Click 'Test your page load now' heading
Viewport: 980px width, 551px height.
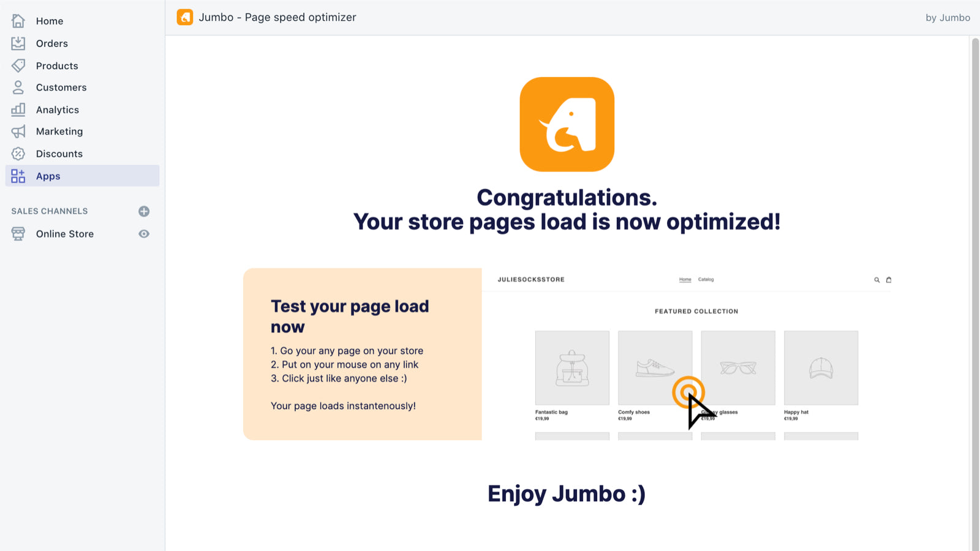pos(350,317)
